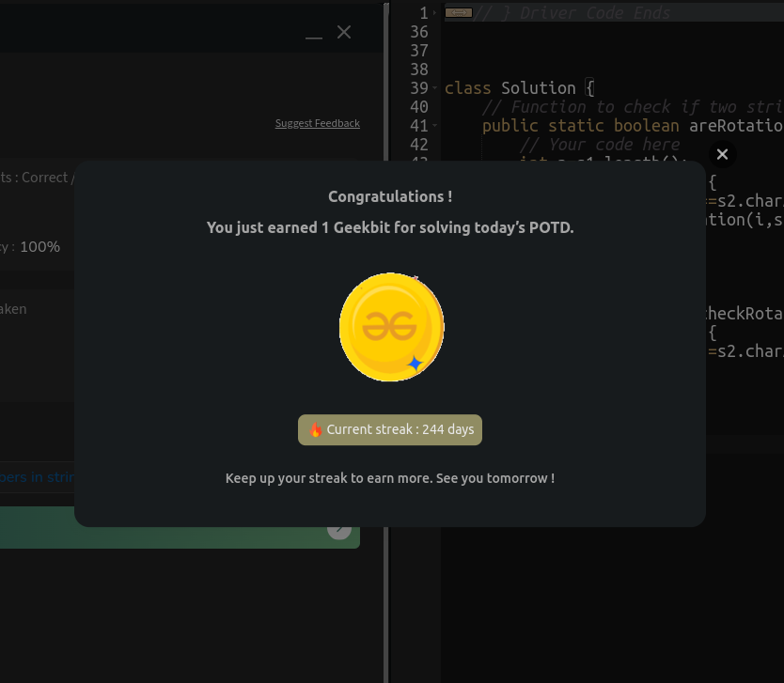Expand the folded Driver Code block
784x683 pixels.
(459, 12)
